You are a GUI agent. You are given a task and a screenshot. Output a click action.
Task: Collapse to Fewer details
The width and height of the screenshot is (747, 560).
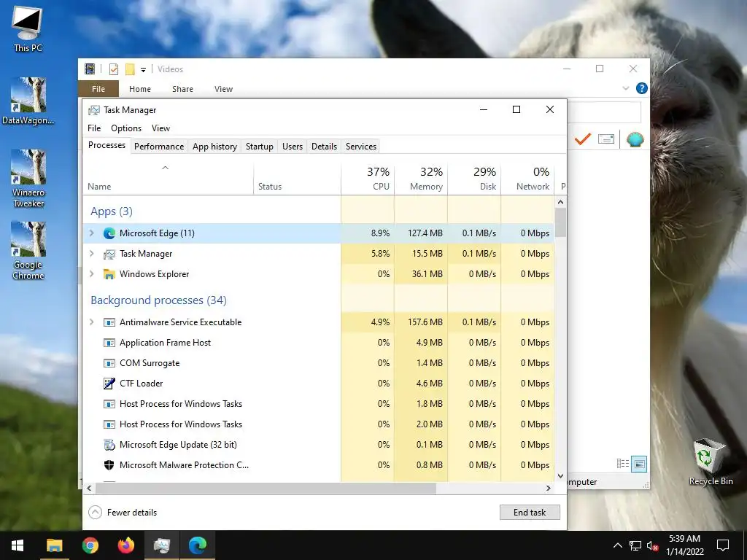coord(123,513)
